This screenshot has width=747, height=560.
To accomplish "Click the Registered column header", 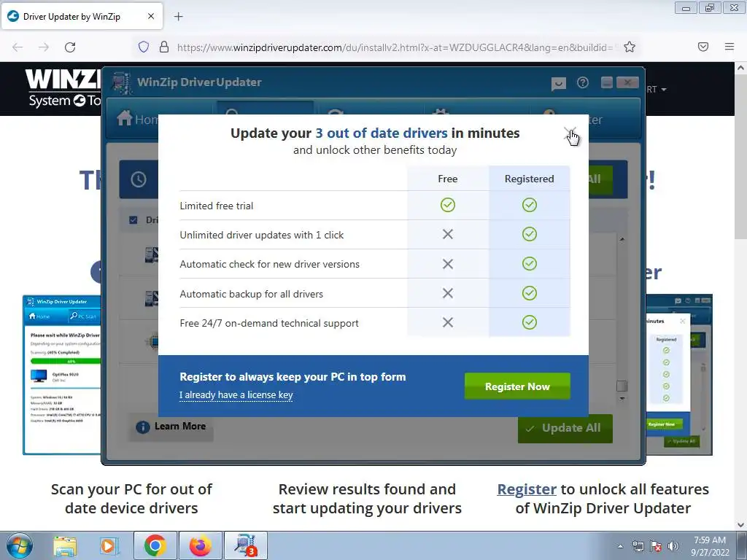I will point(530,179).
